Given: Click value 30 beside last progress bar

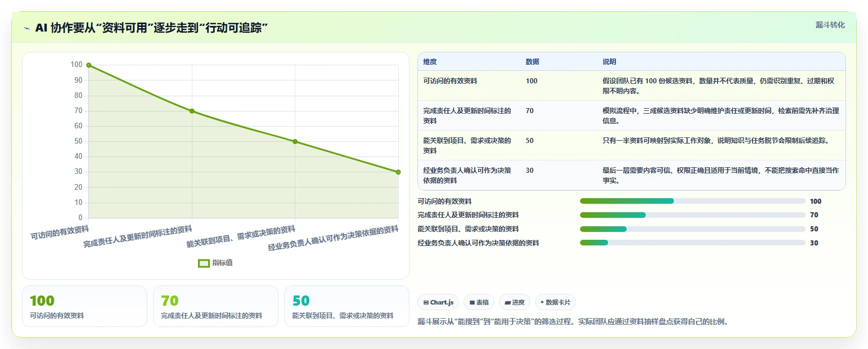Looking at the screenshot, I should click(x=814, y=243).
